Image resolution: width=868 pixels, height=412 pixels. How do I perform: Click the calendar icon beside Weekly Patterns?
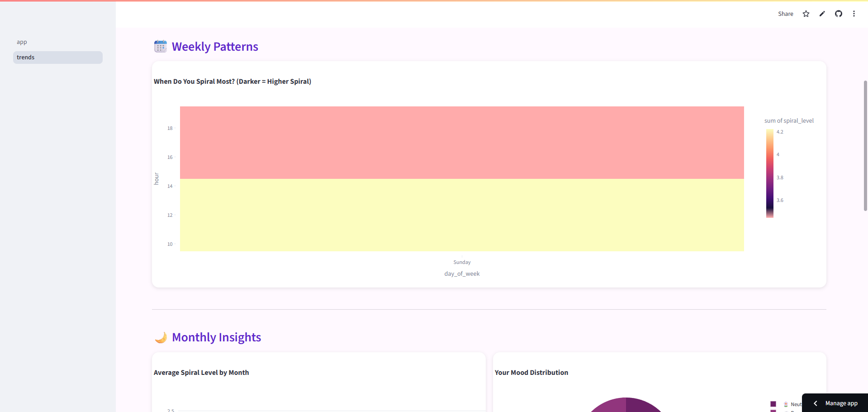pos(160,46)
